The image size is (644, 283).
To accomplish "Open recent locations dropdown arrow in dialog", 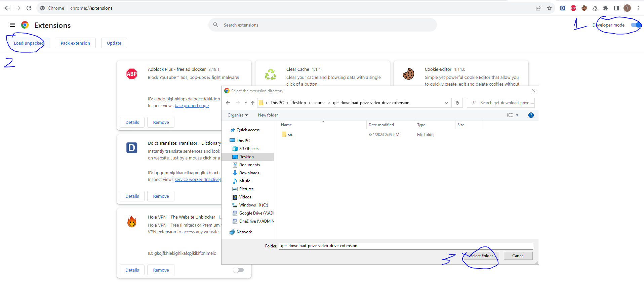I will (x=246, y=103).
